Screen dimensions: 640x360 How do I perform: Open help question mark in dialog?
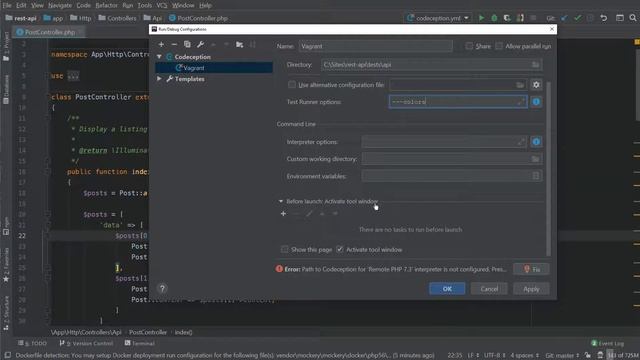click(x=162, y=289)
